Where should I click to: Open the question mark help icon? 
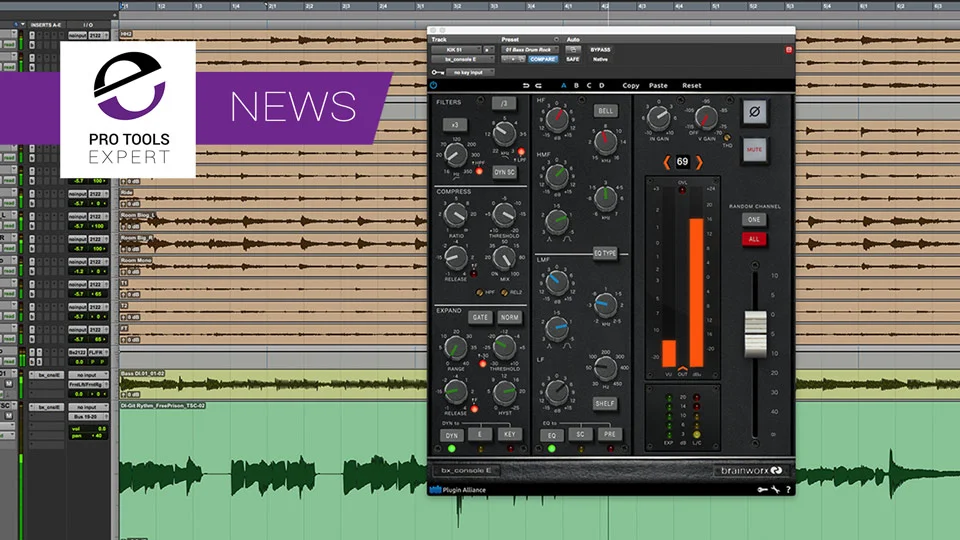pyautogui.click(x=788, y=490)
